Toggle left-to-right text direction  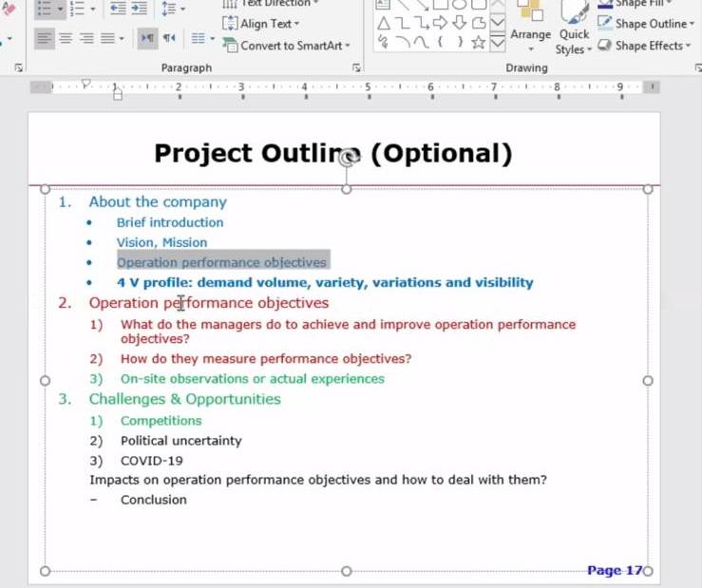(x=147, y=38)
